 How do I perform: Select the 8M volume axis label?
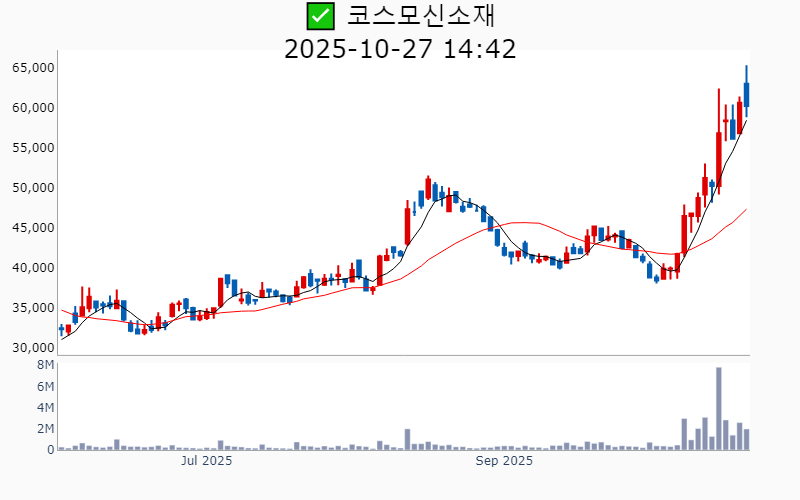point(45,365)
